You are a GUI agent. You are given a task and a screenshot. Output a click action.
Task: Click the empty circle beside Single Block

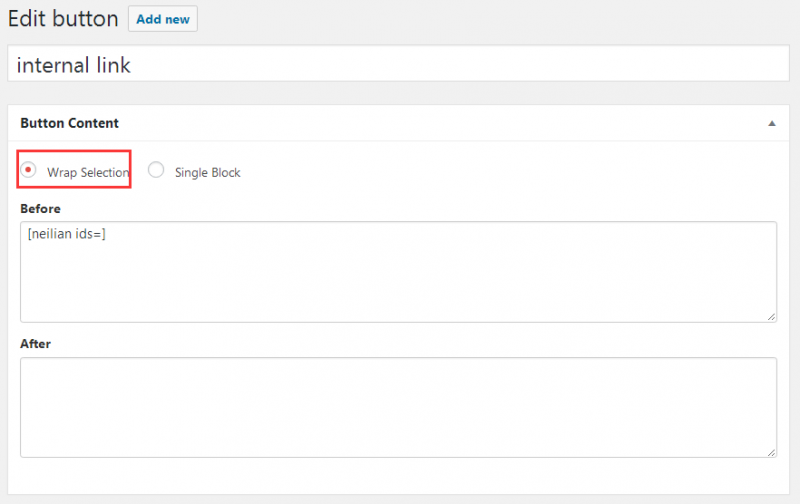[x=156, y=169]
